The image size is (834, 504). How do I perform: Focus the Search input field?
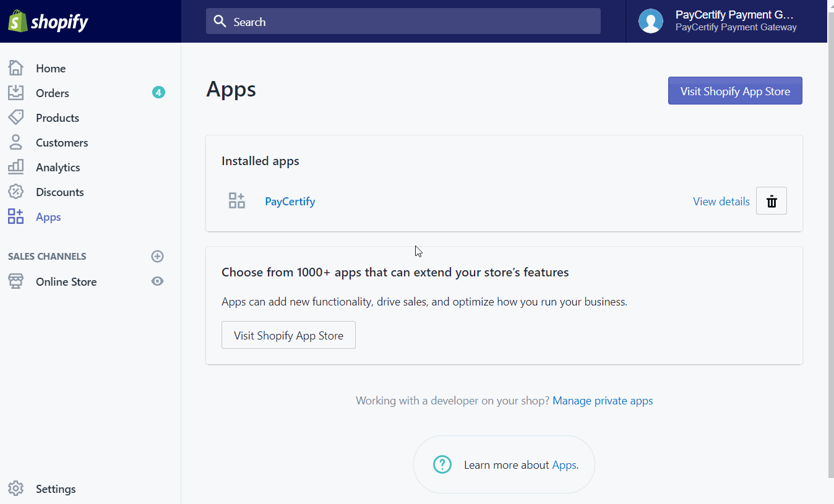click(403, 21)
